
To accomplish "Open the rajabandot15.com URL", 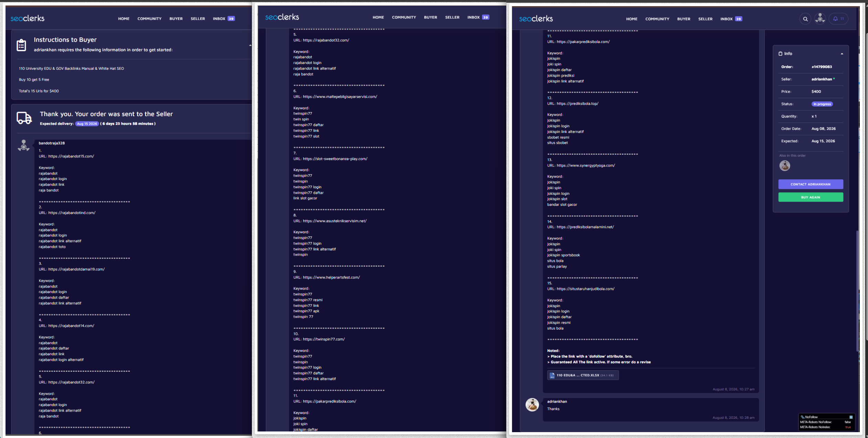I will 71,156.
